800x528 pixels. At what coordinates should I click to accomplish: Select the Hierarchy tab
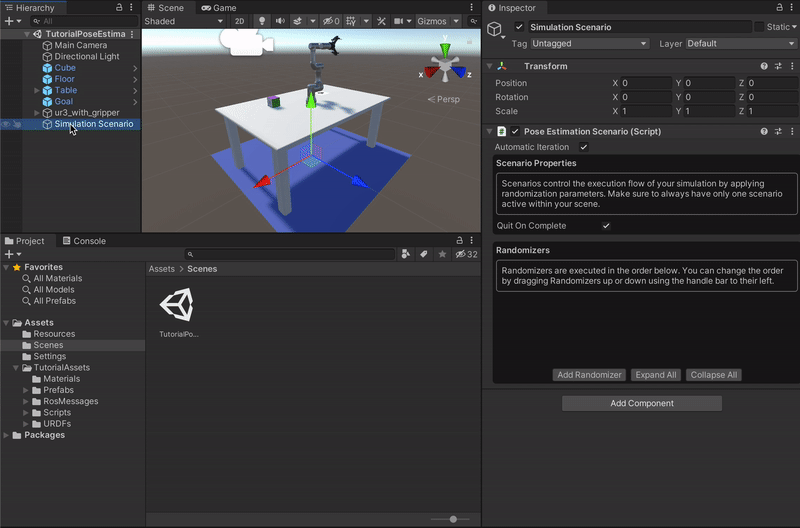point(30,8)
